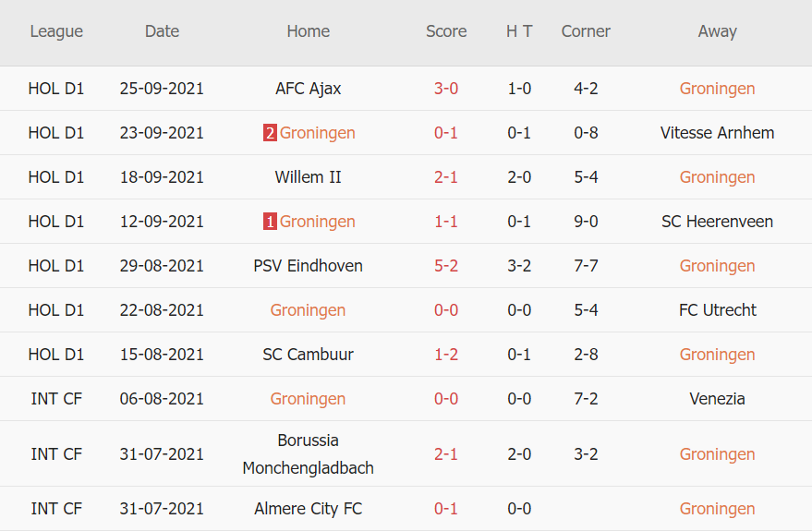Click the SC Cambuur team name
The height and width of the screenshot is (531, 812).
pyautogui.click(x=309, y=355)
